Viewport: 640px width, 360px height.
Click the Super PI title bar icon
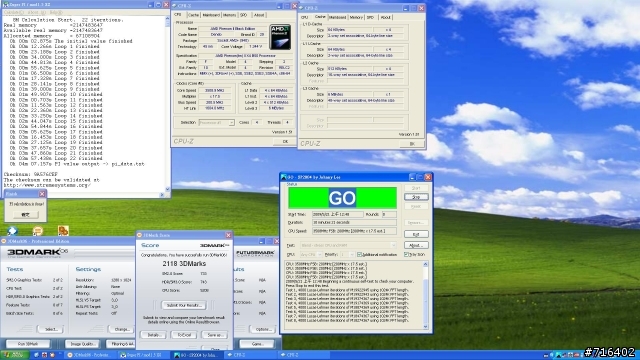tap(6, 5)
